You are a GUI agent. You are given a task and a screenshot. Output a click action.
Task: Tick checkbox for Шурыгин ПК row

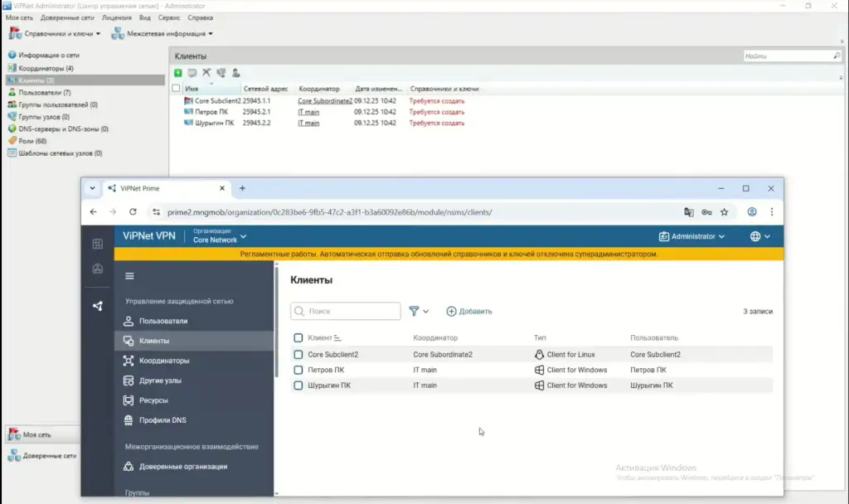[x=298, y=385]
